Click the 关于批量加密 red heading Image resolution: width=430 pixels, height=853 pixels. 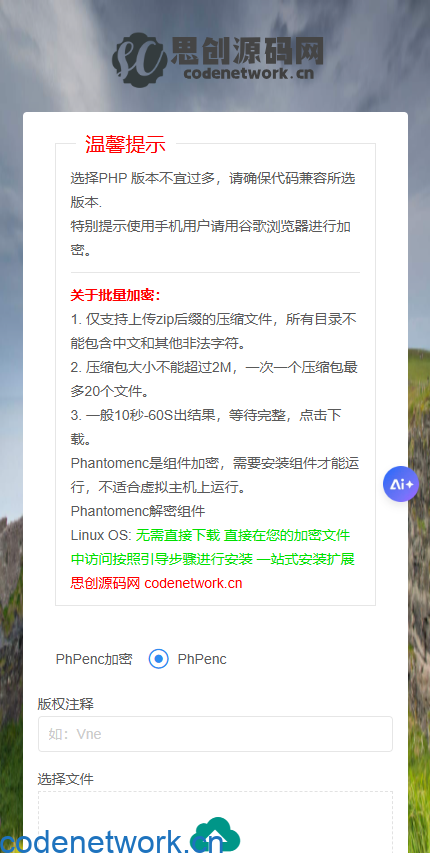pyautogui.click(x=116, y=296)
